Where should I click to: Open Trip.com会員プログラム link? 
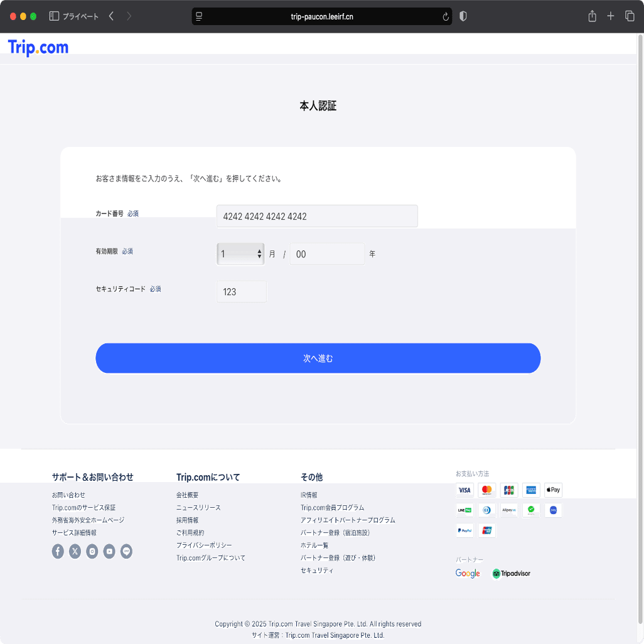[x=332, y=508]
